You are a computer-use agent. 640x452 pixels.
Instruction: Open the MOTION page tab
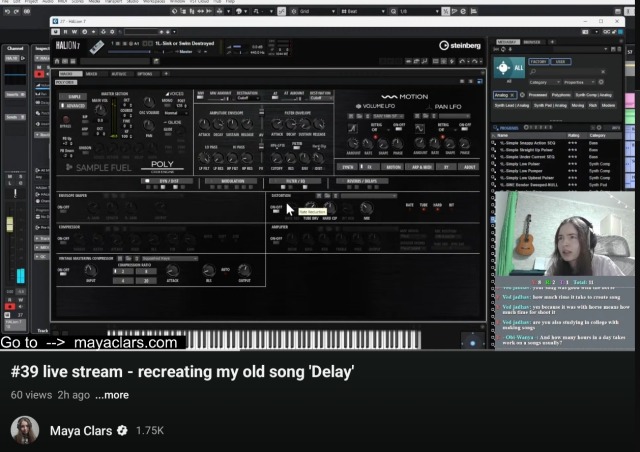tap(393, 167)
